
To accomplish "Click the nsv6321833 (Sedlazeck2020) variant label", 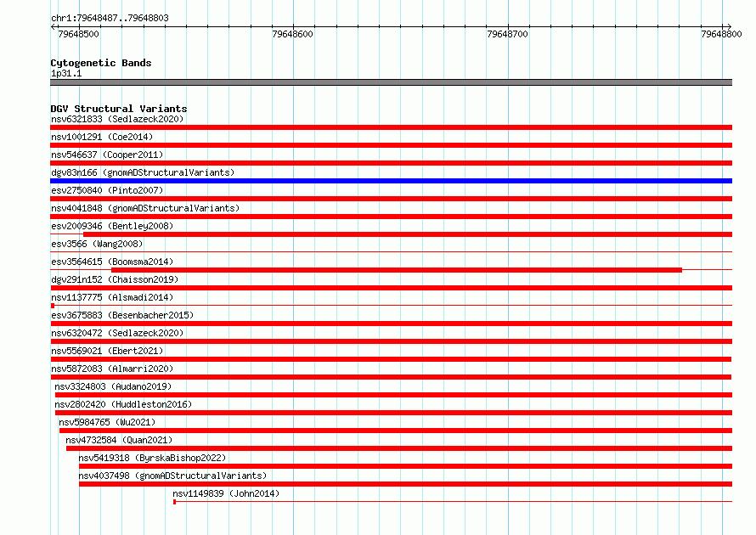I will pyautogui.click(x=117, y=119).
